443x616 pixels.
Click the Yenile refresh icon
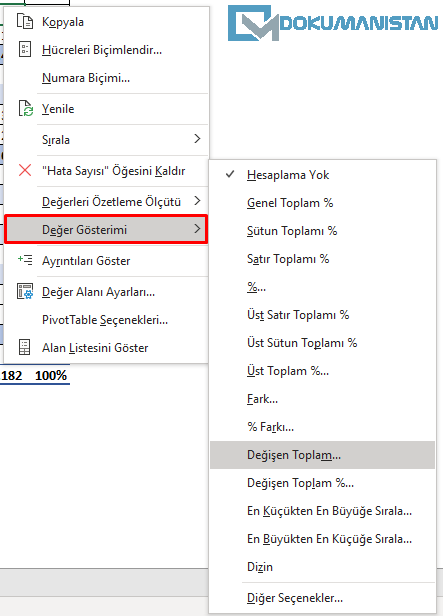click(26, 108)
